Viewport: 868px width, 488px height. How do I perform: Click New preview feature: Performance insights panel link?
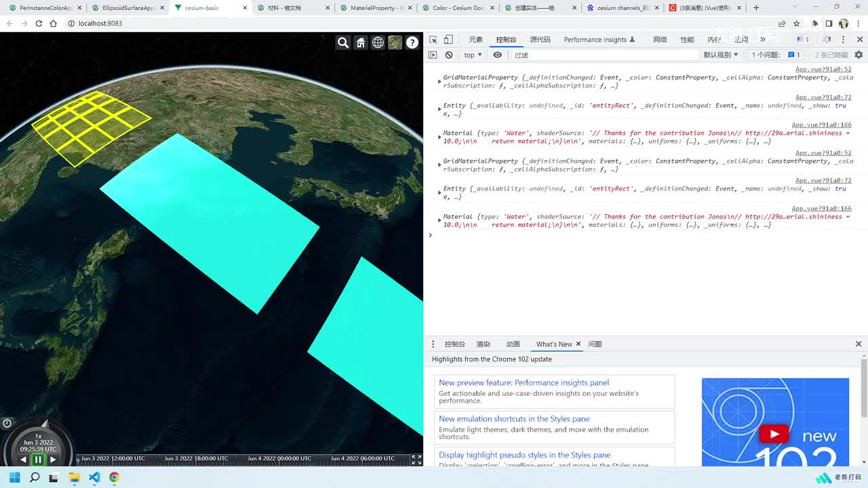pos(524,383)
